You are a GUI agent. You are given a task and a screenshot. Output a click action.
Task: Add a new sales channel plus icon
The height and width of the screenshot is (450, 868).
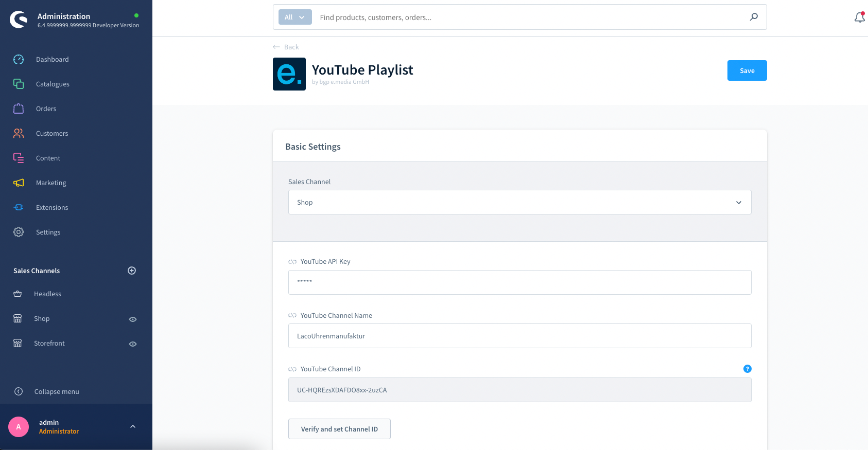point(132,271)
